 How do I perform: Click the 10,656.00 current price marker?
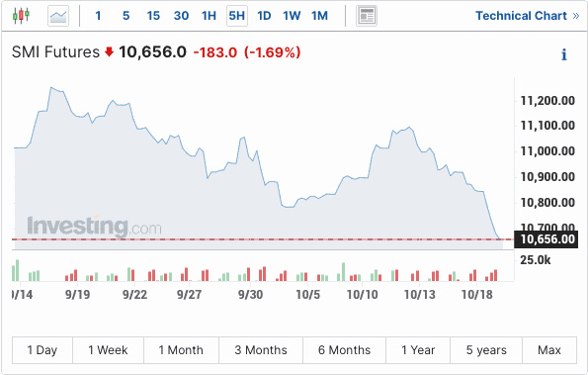(x=546, y=239)
